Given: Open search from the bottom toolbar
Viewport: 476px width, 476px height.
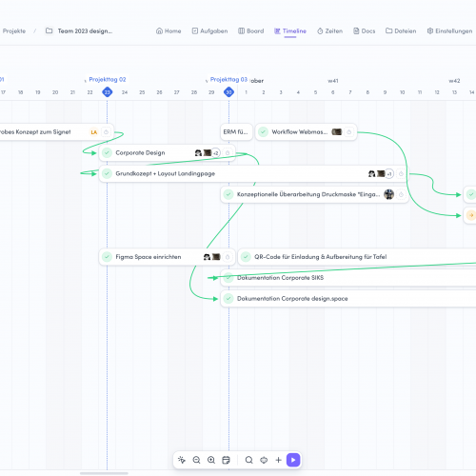Looking at the screenshot, I should (x=249, y=460).
